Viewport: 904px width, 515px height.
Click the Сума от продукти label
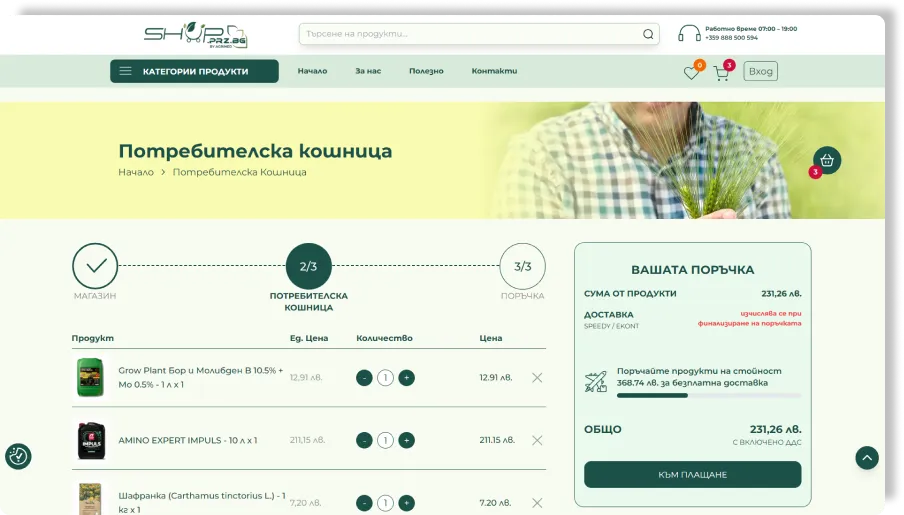point(630,294)
